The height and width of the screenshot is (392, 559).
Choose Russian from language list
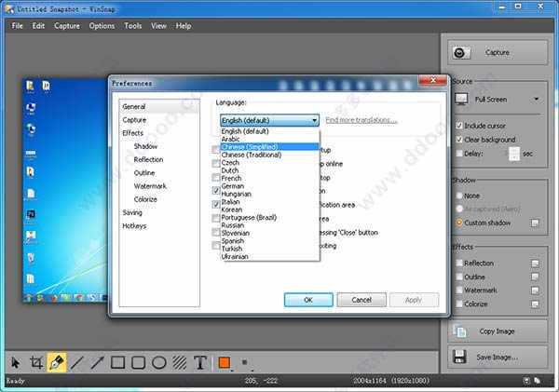click(x=269, y=225)
